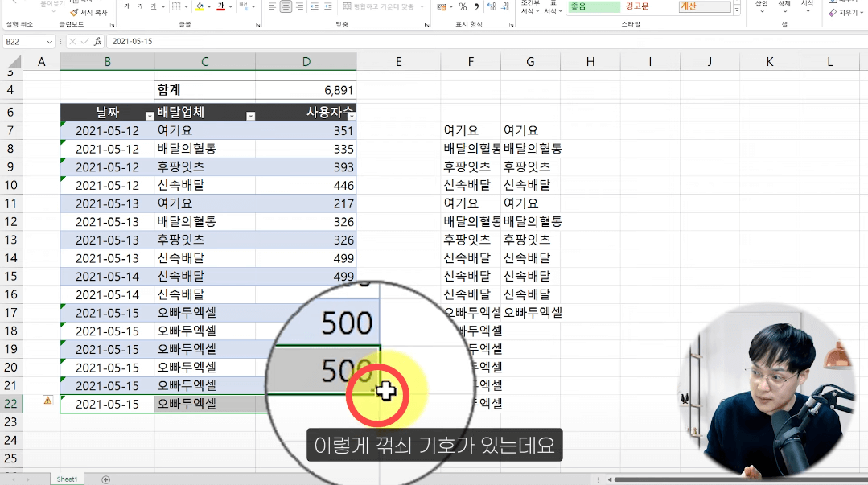Open clipboard group dialog launcher
The height and width of the screenshot is (485, 868).
point(112,25)
